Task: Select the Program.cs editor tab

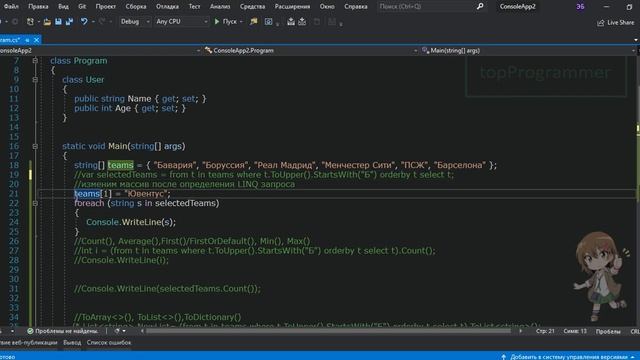Action: (10, 40)
